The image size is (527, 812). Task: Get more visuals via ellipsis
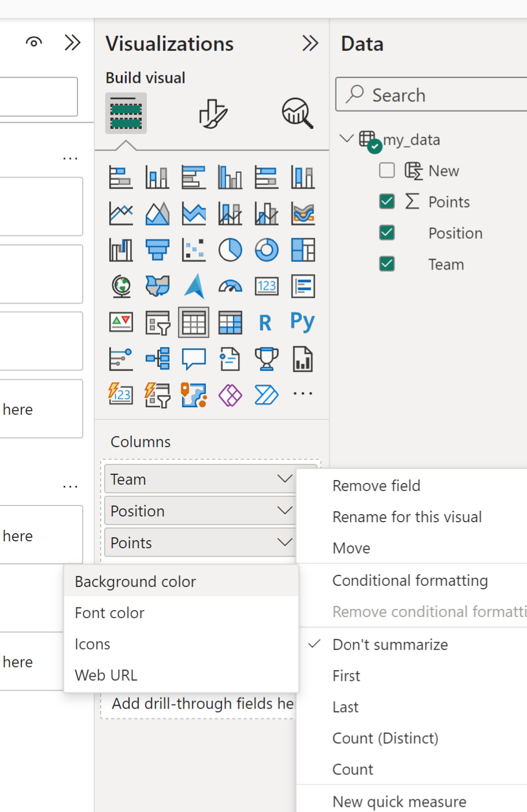tap(303, 394)
